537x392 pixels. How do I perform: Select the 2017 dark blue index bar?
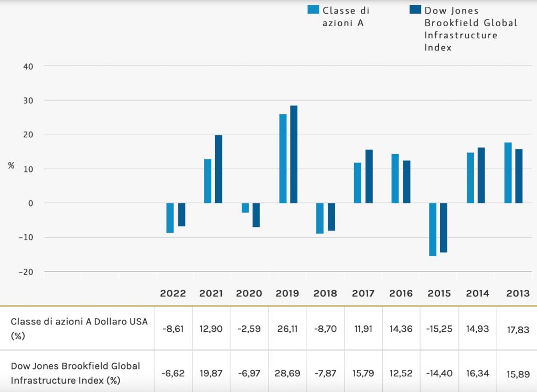[369, 176]
